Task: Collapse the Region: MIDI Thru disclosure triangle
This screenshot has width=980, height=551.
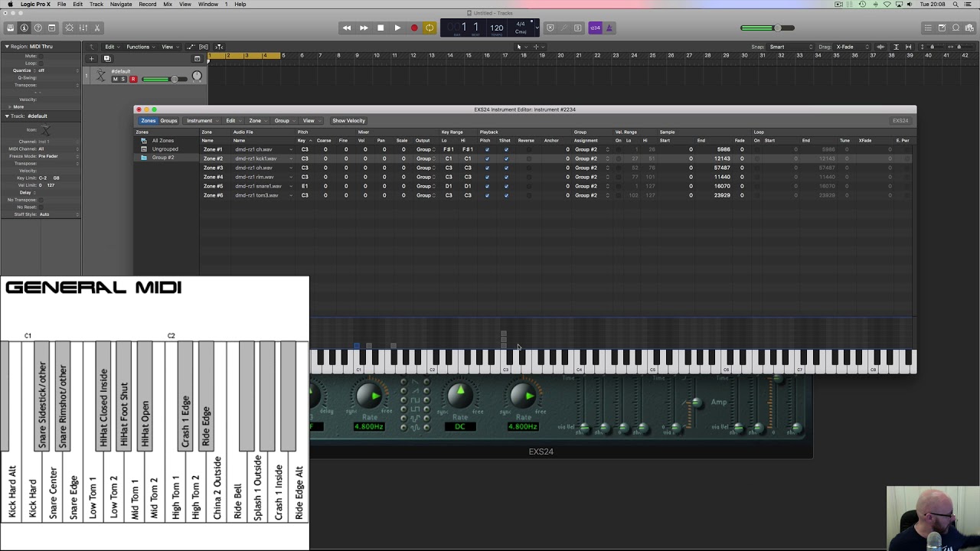Action: [x=7, y=47]
